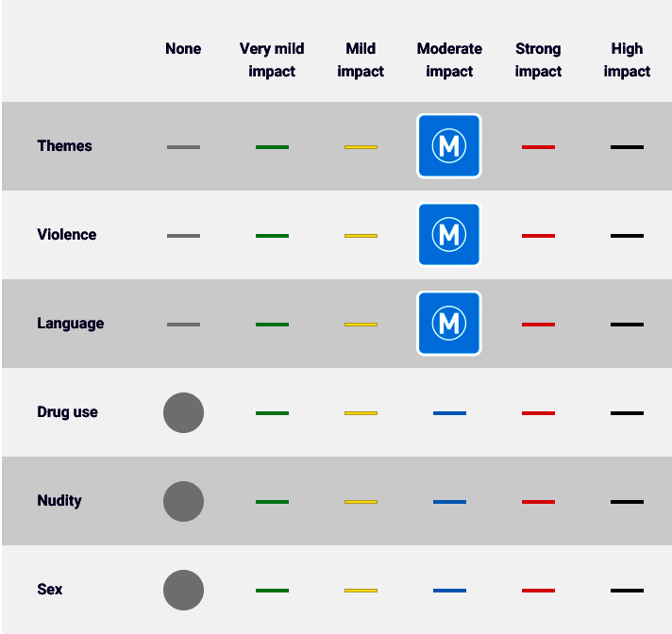The width and height of the screenshot is (672, 634).
Task: Click the Very mild impact column header
Action: (272, 59)
